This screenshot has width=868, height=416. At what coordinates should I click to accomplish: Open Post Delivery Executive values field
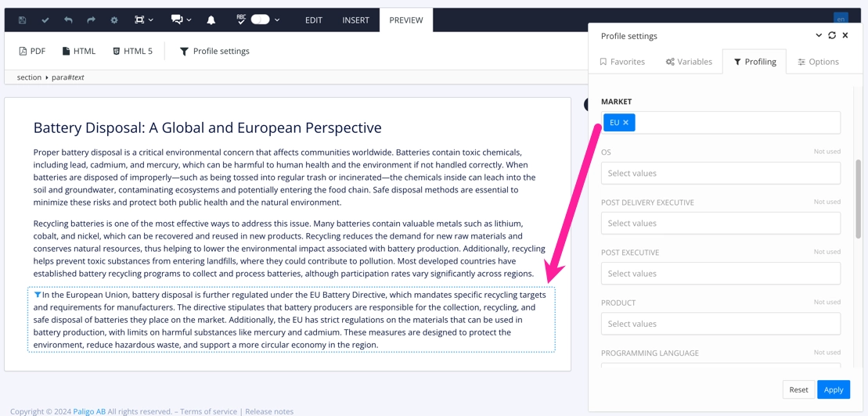point(721,224)
